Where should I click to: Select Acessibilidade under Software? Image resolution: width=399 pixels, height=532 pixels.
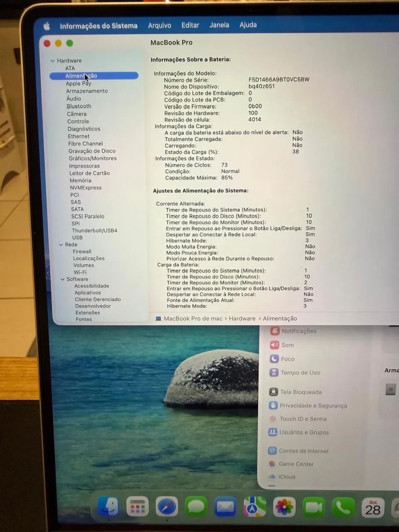[92, 286]
